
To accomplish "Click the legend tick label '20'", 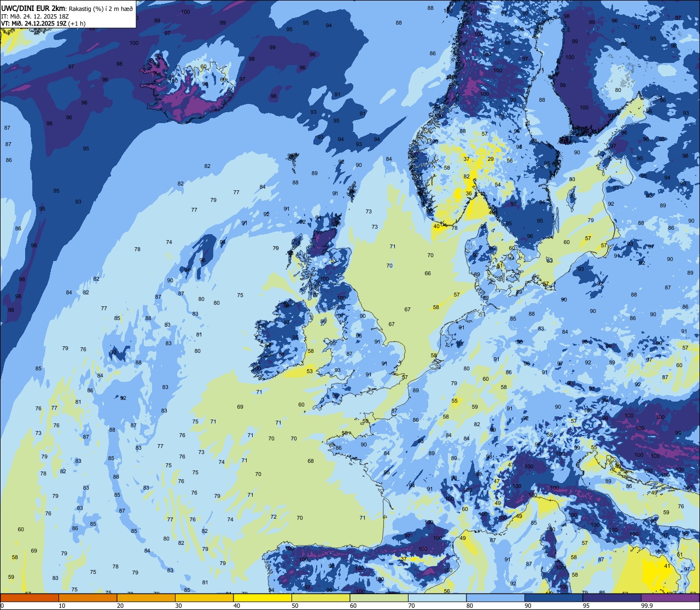I will coord(120,606).
